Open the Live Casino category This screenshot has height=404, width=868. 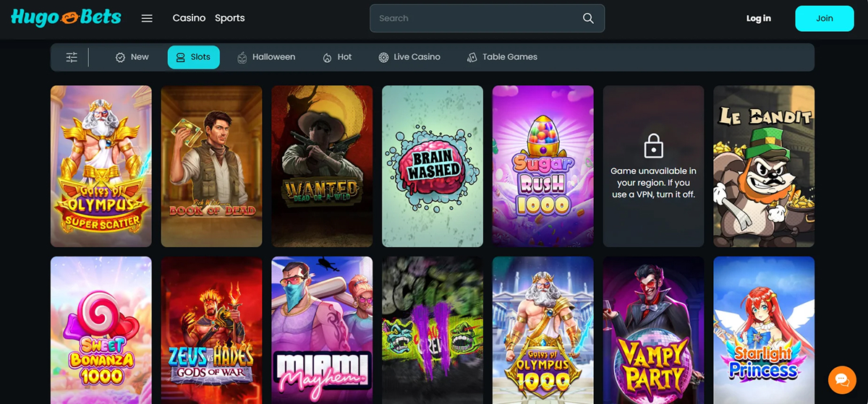(x=409, y=57)
